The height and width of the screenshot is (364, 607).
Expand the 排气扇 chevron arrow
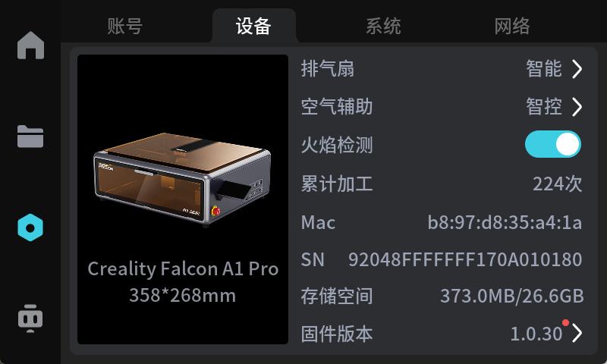[577, 69]
